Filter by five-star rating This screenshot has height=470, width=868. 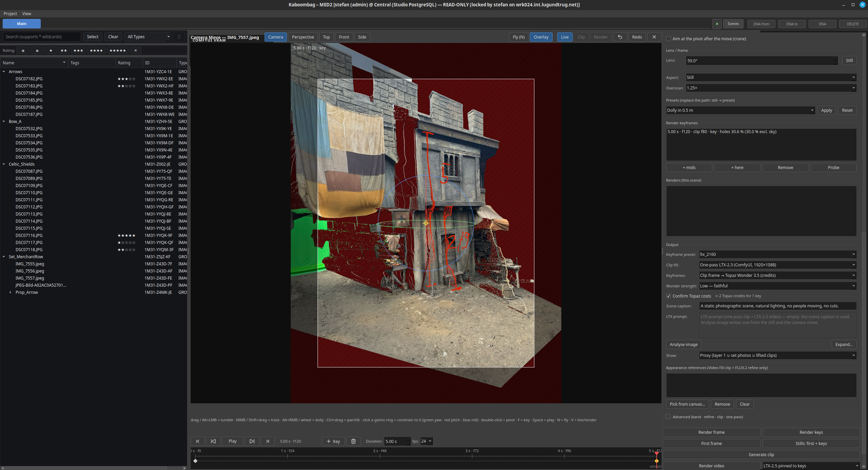118,50
